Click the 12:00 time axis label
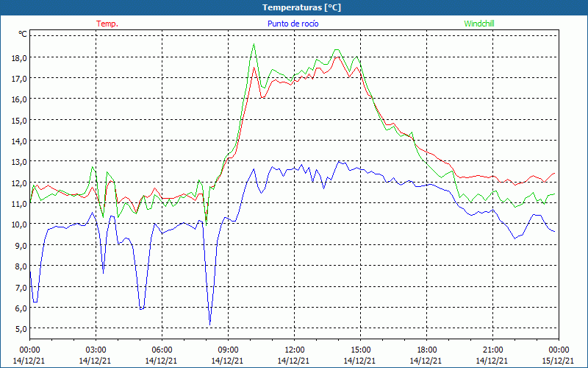588x368 pixels. pyautogui.click(x=295, y=350)
